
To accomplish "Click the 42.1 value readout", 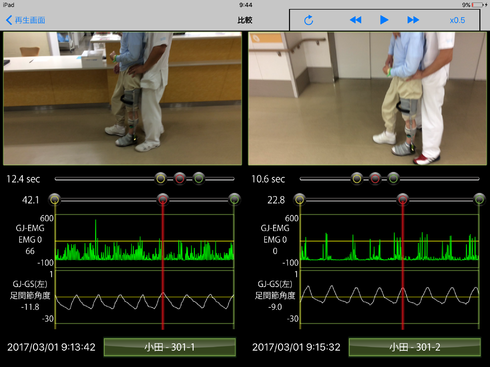I will tap(30, 200).
